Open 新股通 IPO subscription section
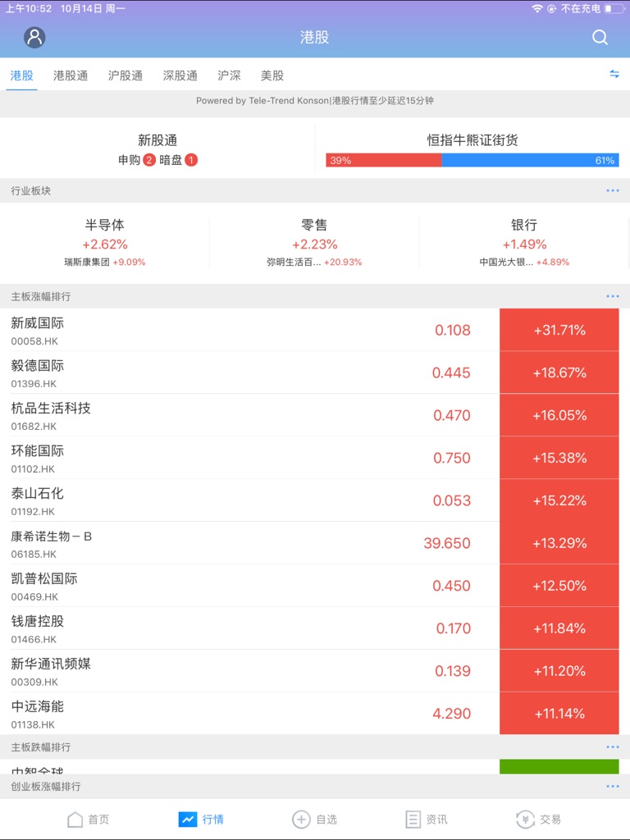The height and width of the screenshot is (840, 630). (x=157, y=149)
